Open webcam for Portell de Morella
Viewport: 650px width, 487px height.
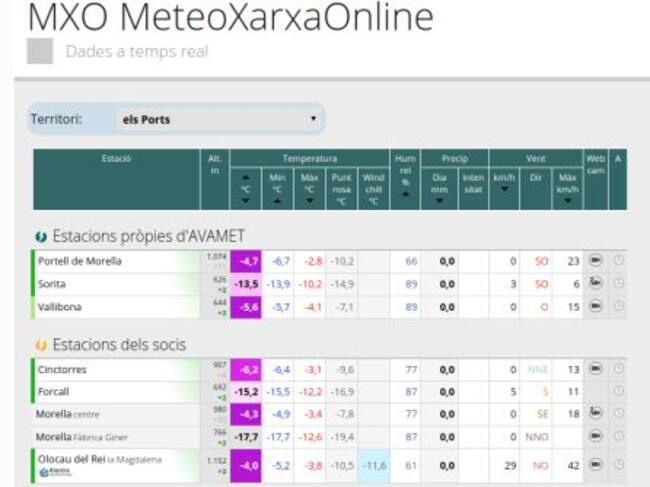click(x=595, y=261)
